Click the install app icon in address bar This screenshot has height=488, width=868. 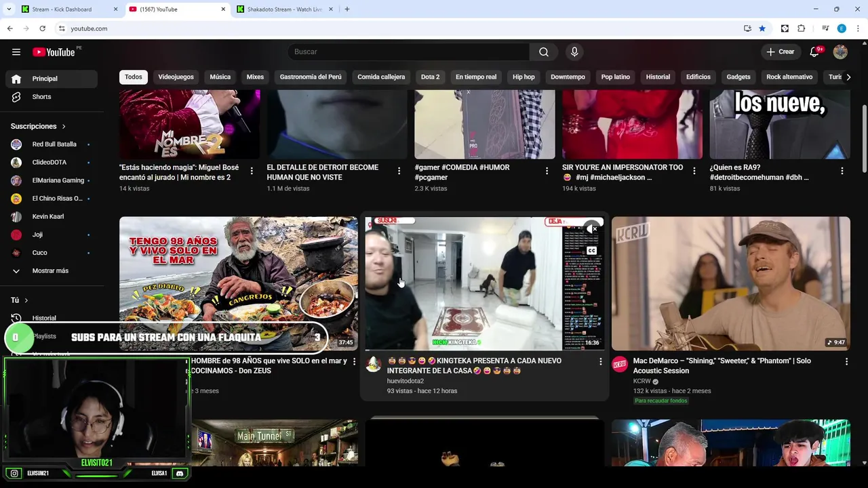747,28
